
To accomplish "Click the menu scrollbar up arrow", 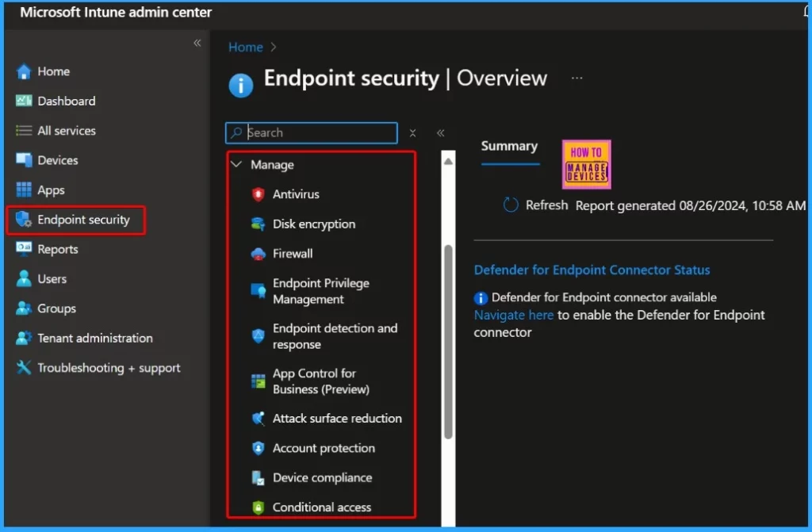I will 449,161.
